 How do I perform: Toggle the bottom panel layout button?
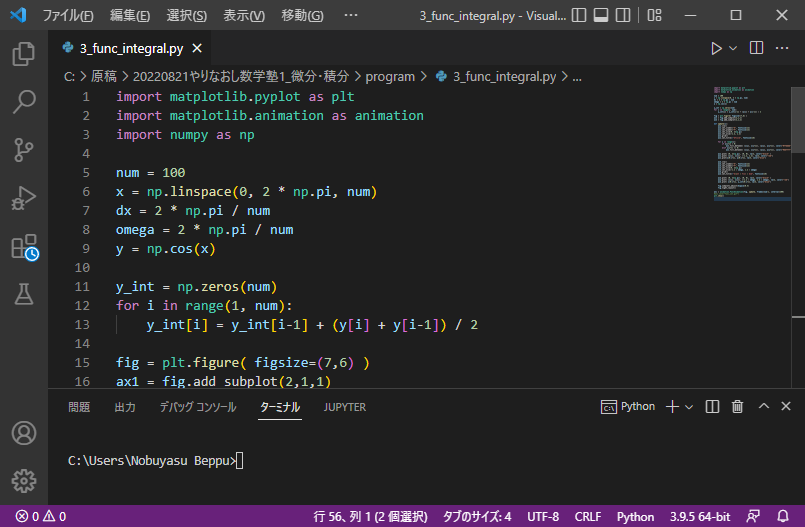[x=601, y=16]
